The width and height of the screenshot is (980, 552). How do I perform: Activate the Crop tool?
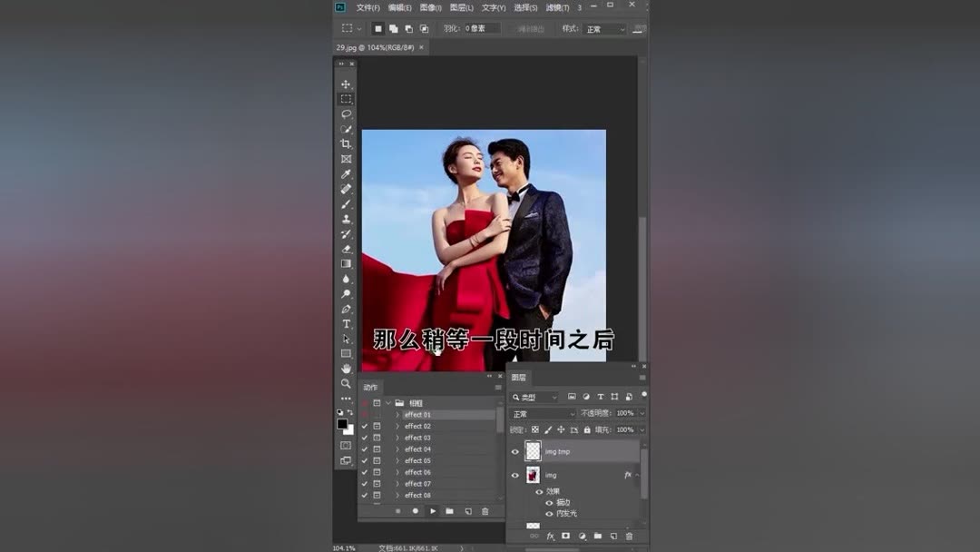(x=346, y=143)
